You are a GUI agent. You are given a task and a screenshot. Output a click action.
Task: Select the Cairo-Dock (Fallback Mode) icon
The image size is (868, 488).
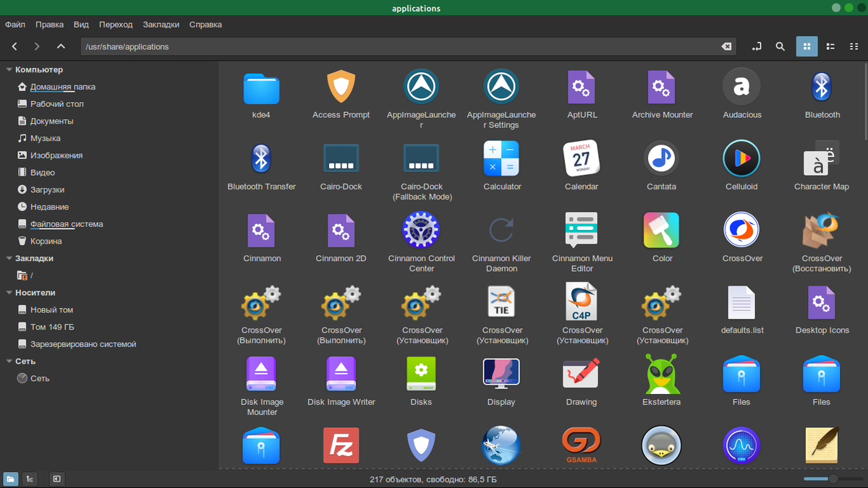422,158
